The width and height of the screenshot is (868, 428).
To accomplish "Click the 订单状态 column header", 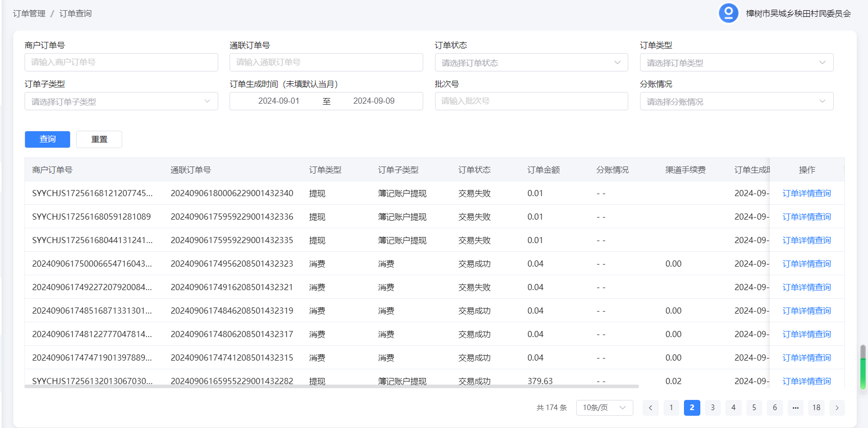I will pos(474,170).
